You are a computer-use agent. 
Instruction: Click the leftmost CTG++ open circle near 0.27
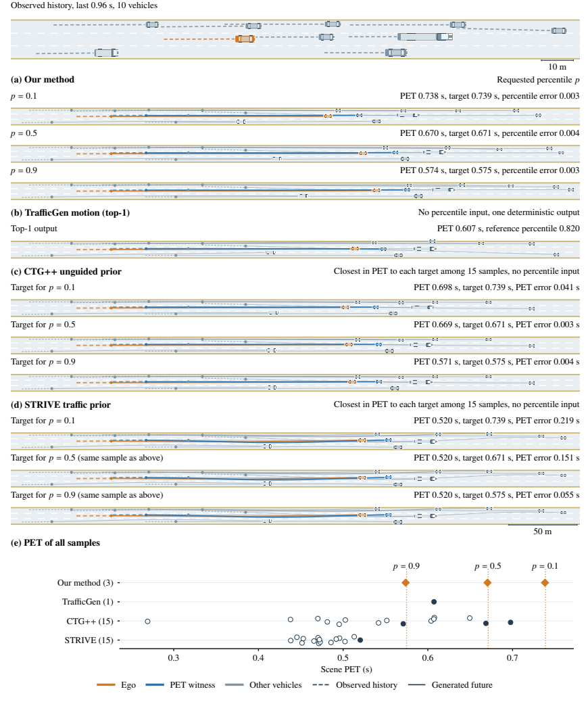click(147, 621)
